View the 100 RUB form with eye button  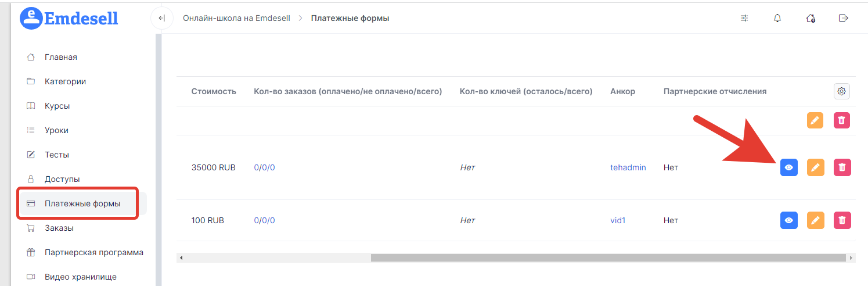point(788,220)
